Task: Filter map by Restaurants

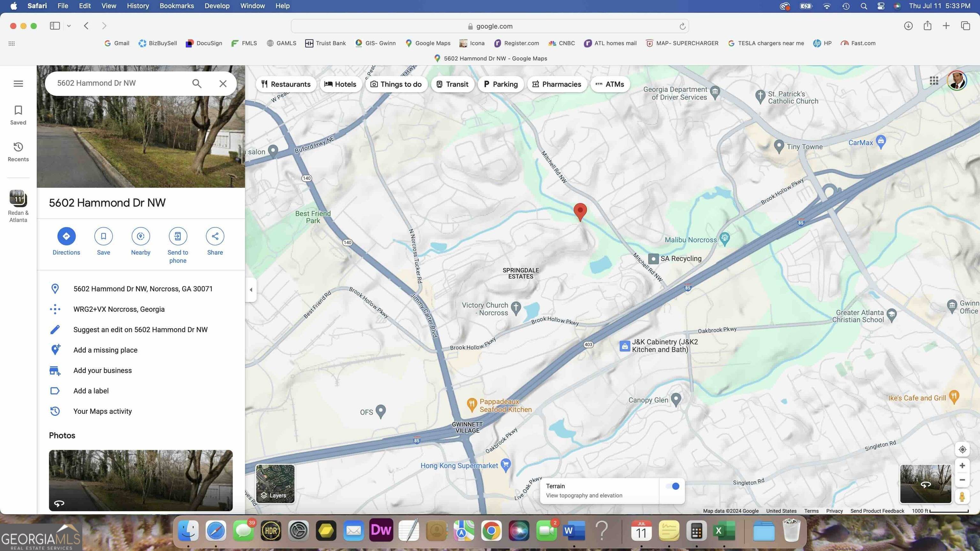Action: 286,84
